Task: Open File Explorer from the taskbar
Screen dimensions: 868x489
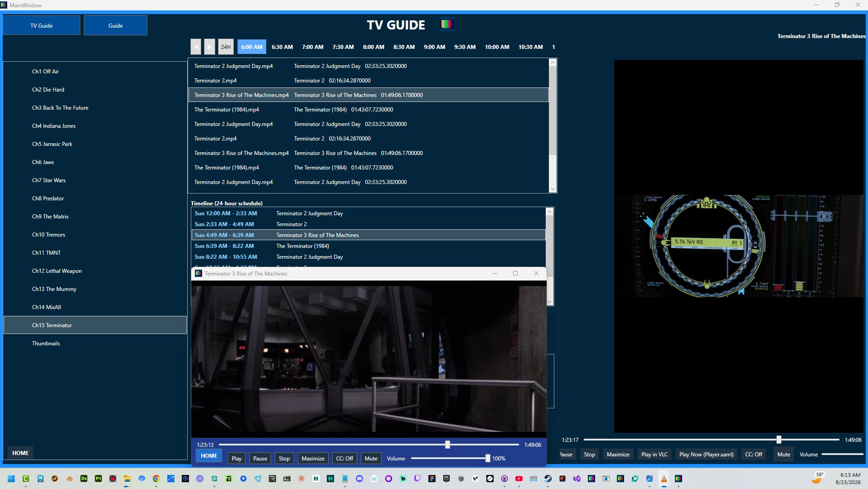Action: coord(127,479)
